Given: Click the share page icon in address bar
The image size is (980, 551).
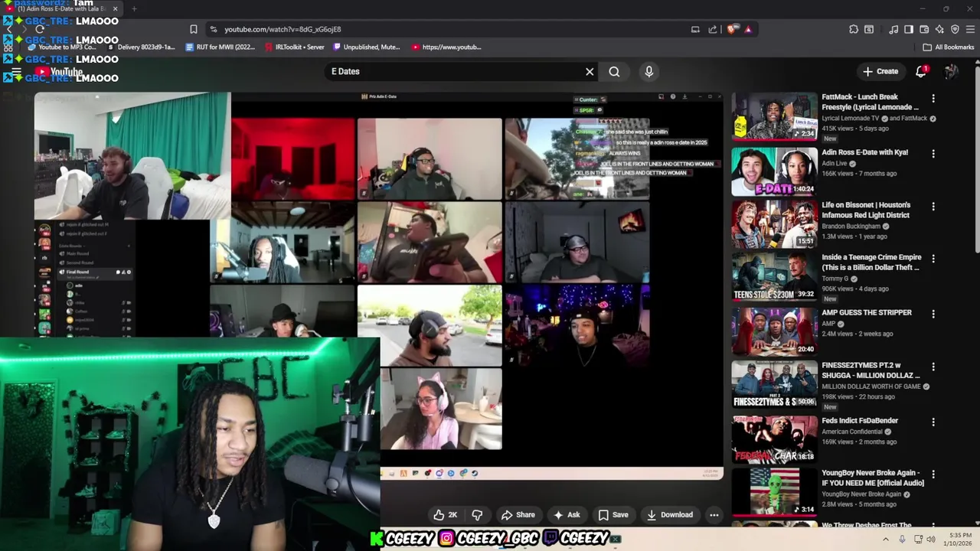Looking at the screenshot, I should pos(713,29).
